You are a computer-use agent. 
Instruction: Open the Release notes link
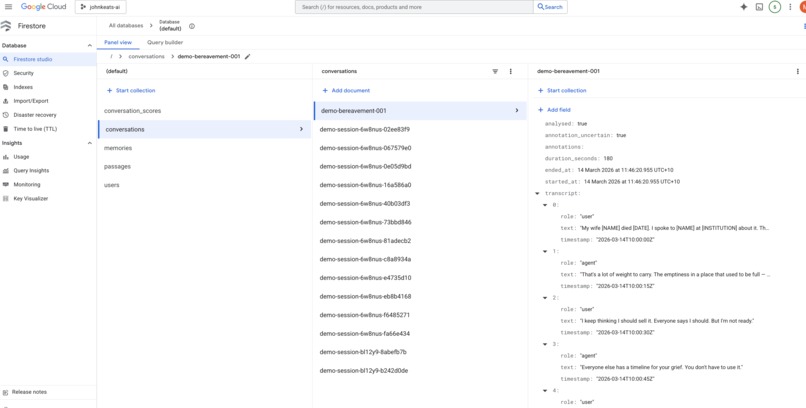tap(29, 392)
